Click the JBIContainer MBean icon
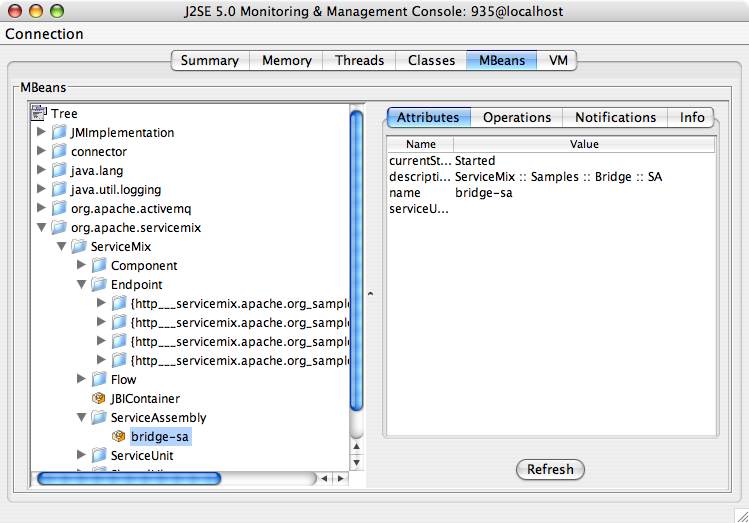The image size is (749, 523). [x=98, y=398]
